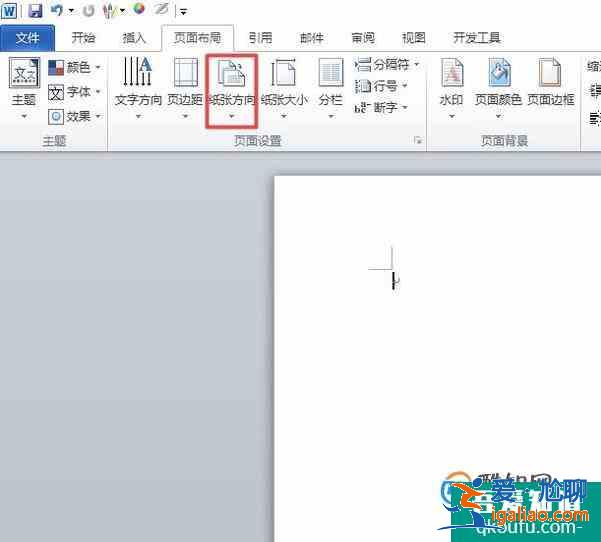Expand the arrow under 纸张方向
This screenshot has height=542, width=601.
coord(232,116)
